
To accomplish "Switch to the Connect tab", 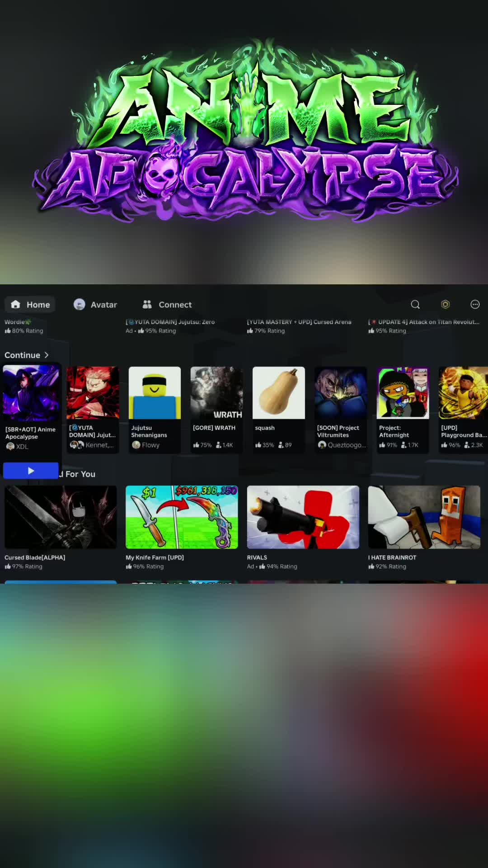I will (167, 305).
